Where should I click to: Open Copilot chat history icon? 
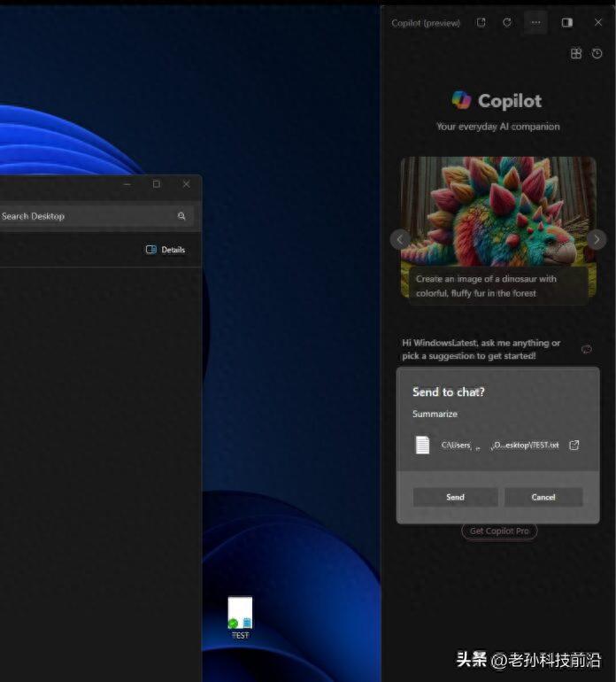pos(597,53)
